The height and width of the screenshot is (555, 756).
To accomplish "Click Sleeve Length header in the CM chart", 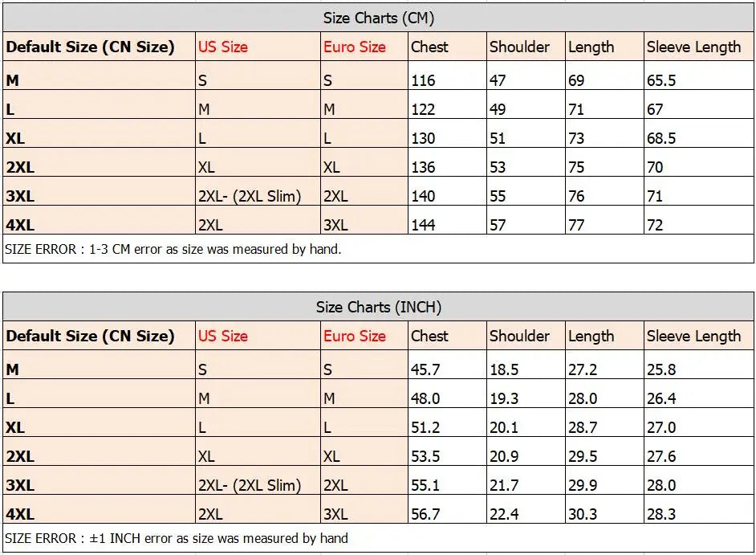I will click(693, 47).
